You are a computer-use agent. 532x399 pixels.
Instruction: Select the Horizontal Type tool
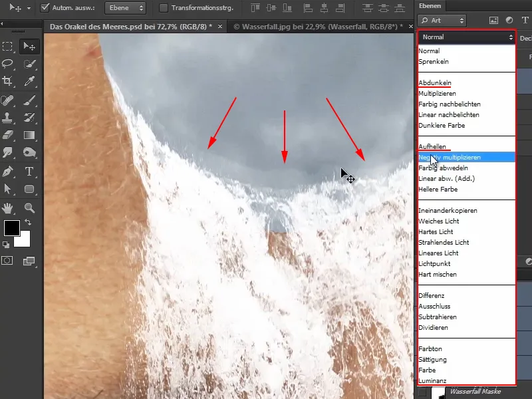tap(29, 172)
